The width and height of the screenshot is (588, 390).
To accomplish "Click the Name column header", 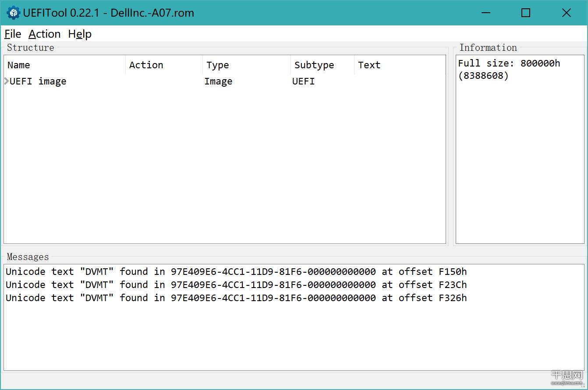I will click(65, 65).
